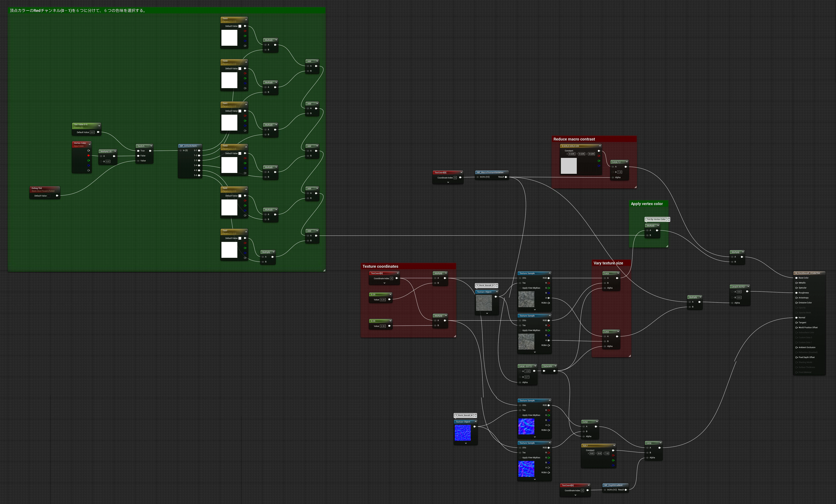Click the red channel pin on Vertex Color
This screenshot has width=836, height=504.
tap(89, 156)
